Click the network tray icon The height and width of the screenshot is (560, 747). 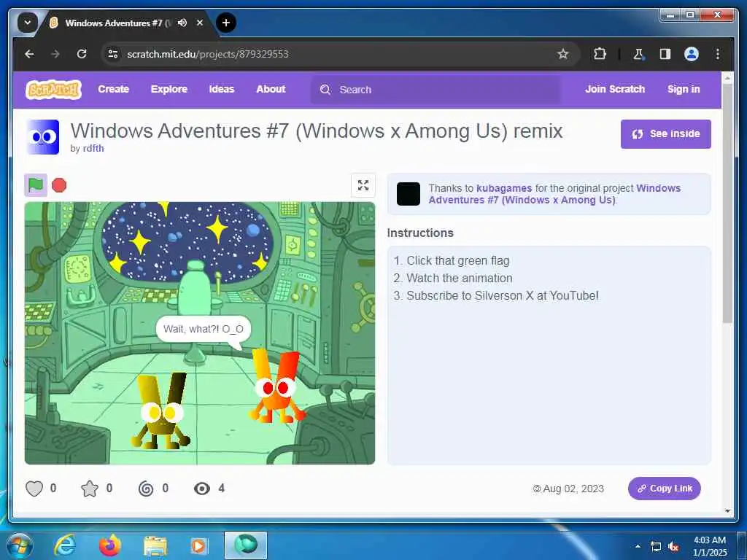tap(656, 546)
